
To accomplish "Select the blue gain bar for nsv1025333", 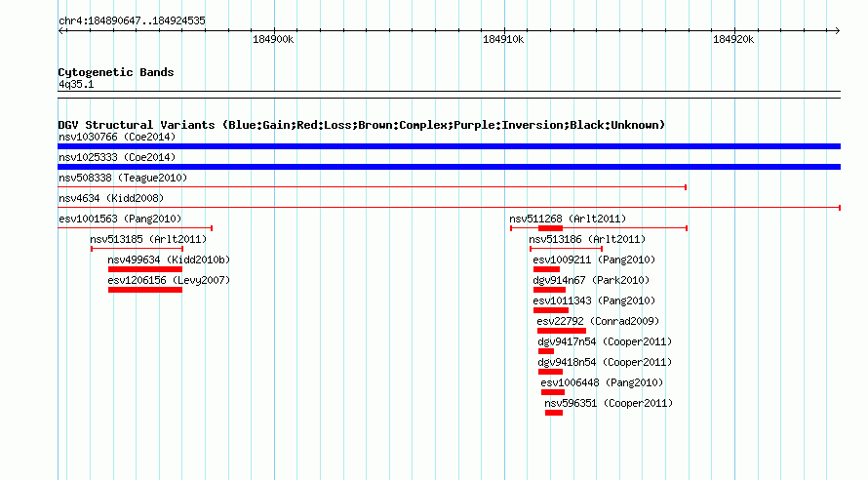I will 449,167.
